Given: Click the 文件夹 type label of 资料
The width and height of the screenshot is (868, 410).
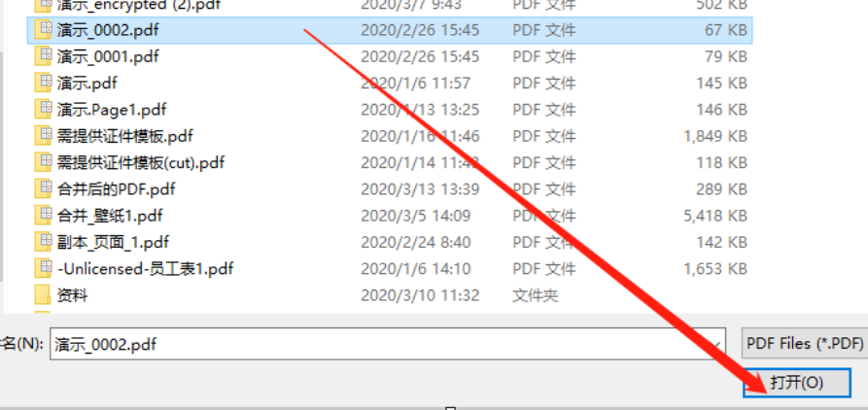Looking at the screenshot, I should pos(536,295).
